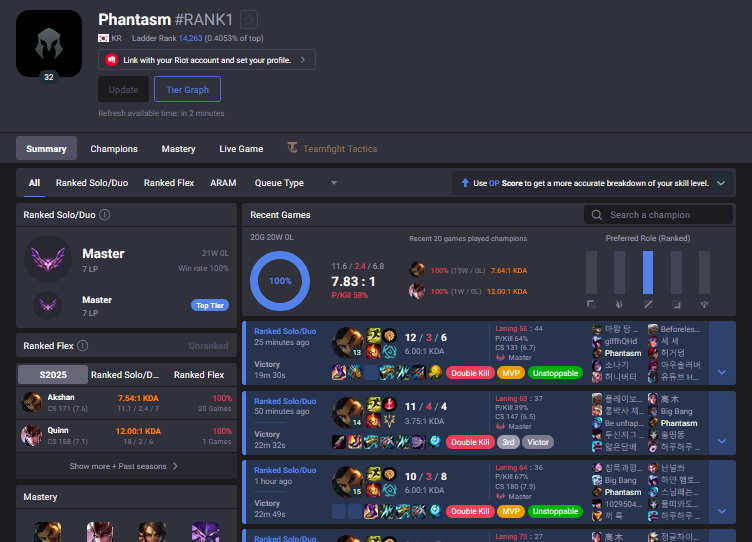
Task: Click the Akshan portrait in the 12/3/6 match
Action: click(348, 343)
